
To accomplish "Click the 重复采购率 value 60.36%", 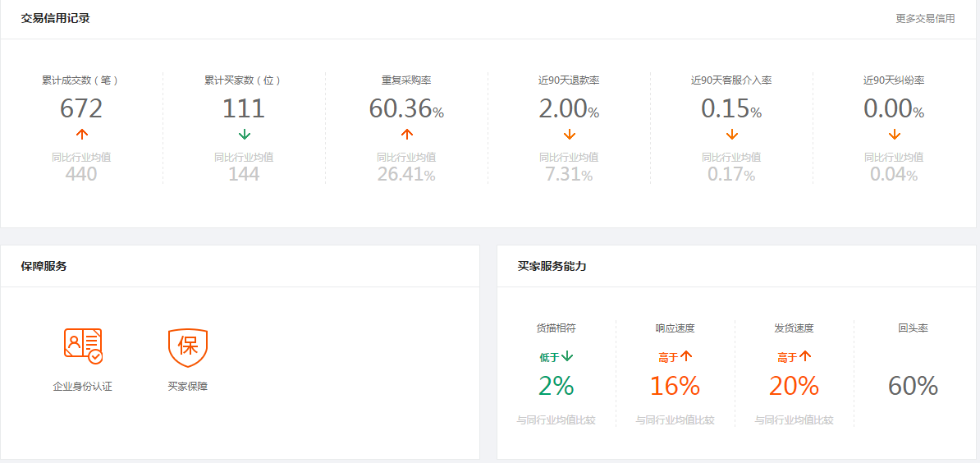I will point(406,108).
